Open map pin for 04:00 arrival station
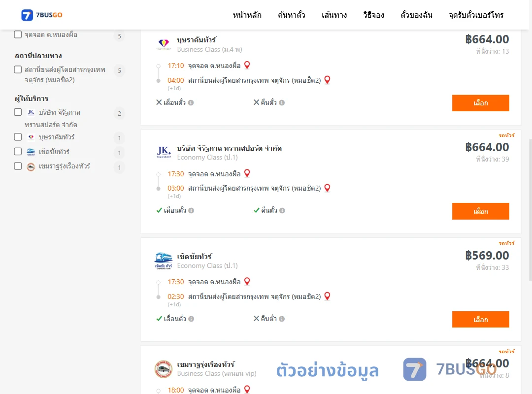 click(328, 80)
